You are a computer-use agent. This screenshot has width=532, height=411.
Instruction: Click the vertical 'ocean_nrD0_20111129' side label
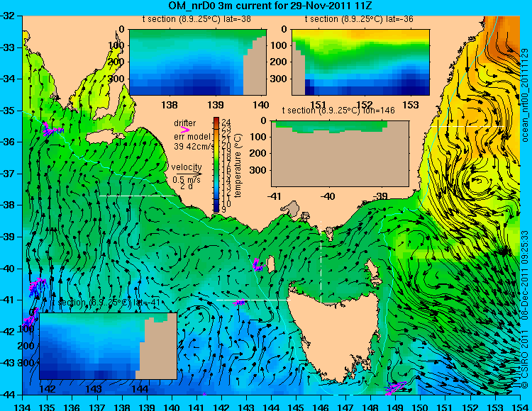[525, 95]
